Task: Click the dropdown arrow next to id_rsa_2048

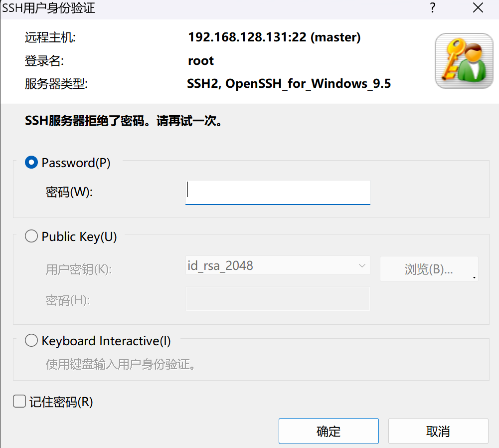Action: [x=362, y=265]
